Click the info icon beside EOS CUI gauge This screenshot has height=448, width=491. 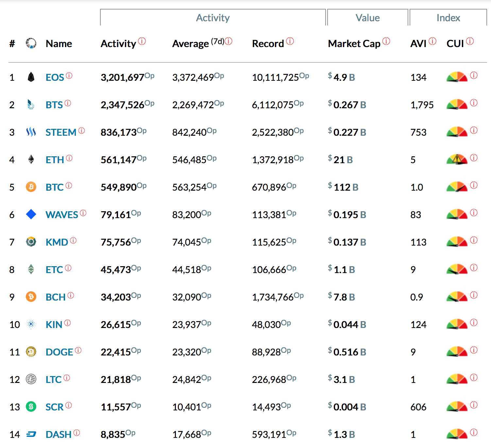coord(474,76)
